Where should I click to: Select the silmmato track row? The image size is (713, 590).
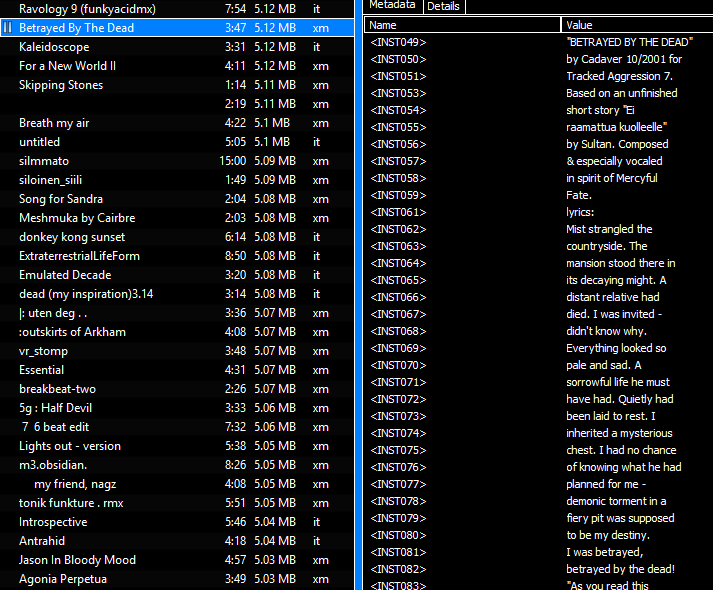(x=44, y=161)
